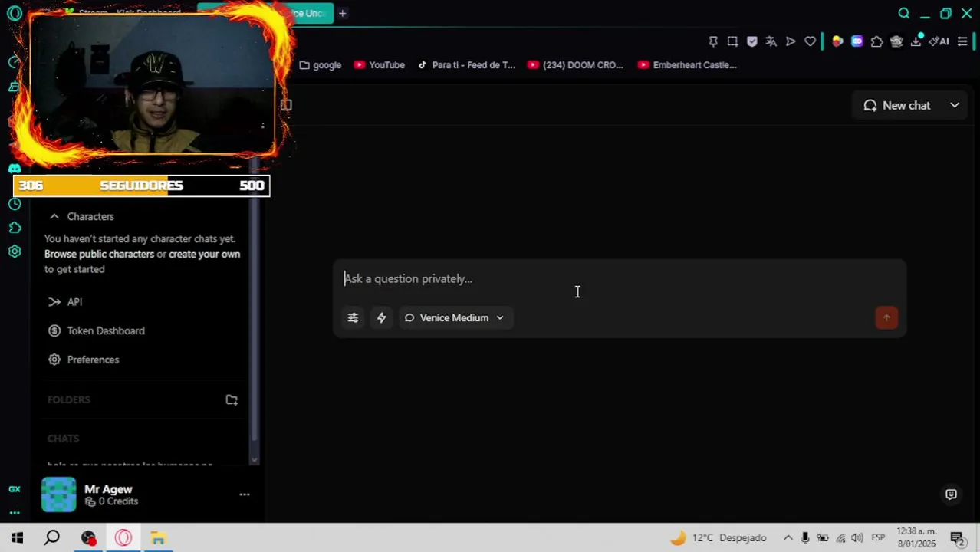
Task: Click the Ask a question privately field
Action: pos(619,279)
